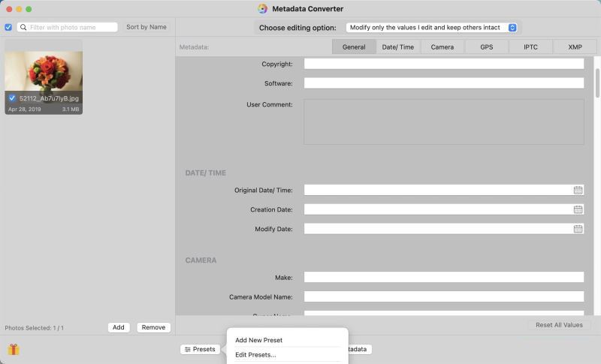Toggle the select-all photos checkbox
The height and width of the screenshot is (364, 601).
click(8, 27)
